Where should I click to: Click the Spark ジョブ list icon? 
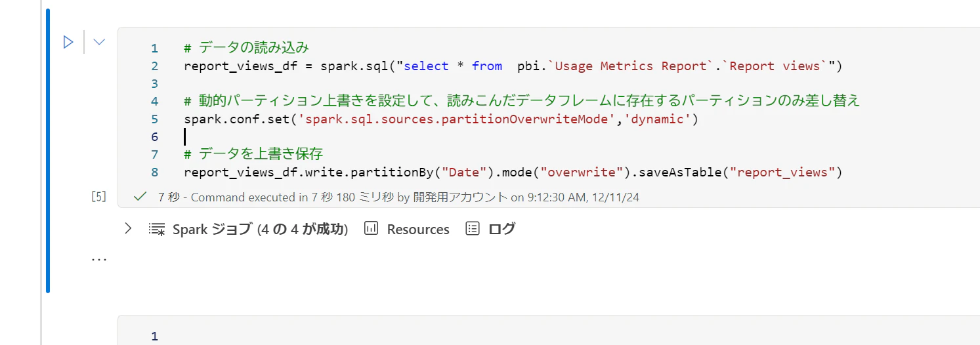click(157, 229)
